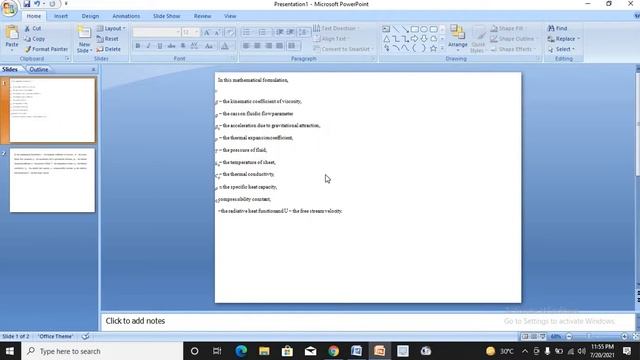Copy the selection to clipboard

[x=35, y=39]
